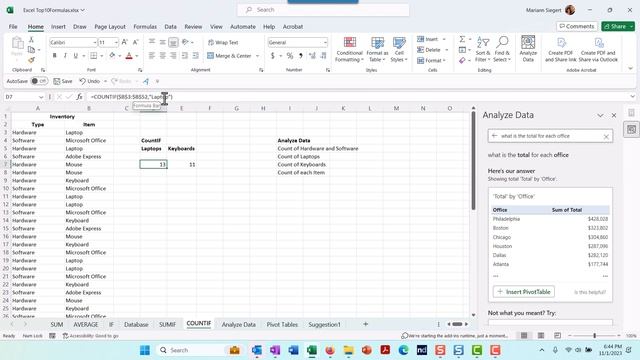Screen dimensions: 640x360
Task: Close the Analyze Data pane
Action: point(613,116)
